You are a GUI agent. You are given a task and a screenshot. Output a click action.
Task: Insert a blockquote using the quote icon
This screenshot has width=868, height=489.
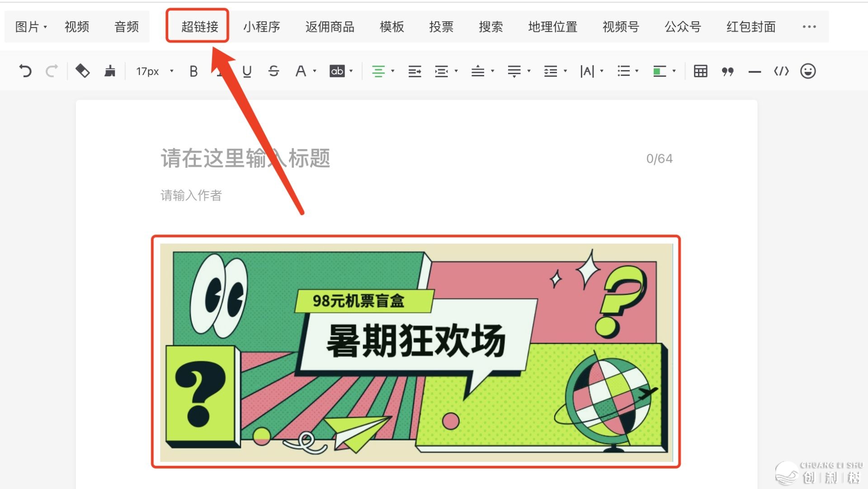click(727, 71)
